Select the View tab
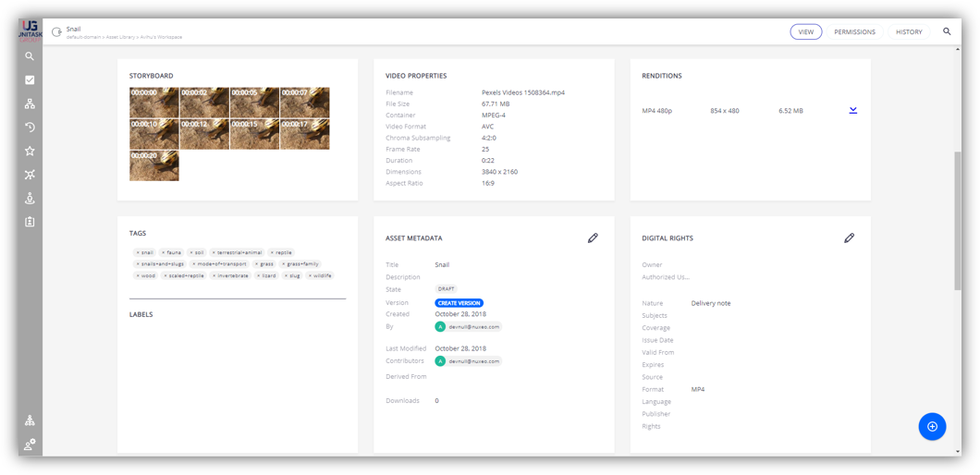This screenshot has width=980, height=475. click(805, 31)
